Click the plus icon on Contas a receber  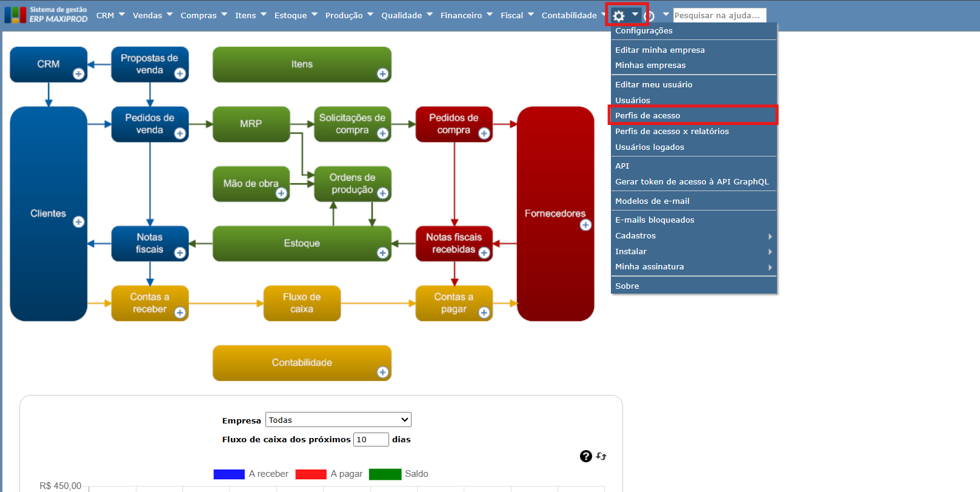point(180,312)
